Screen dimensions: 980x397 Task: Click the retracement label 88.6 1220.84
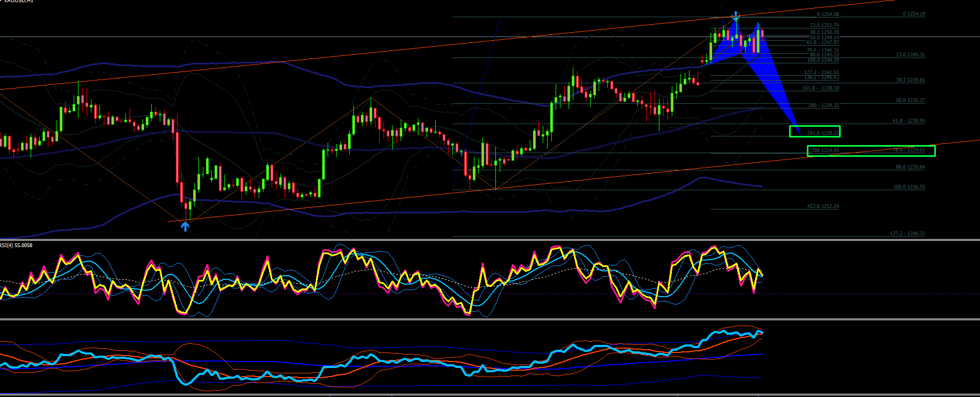[x=911, y=167]
